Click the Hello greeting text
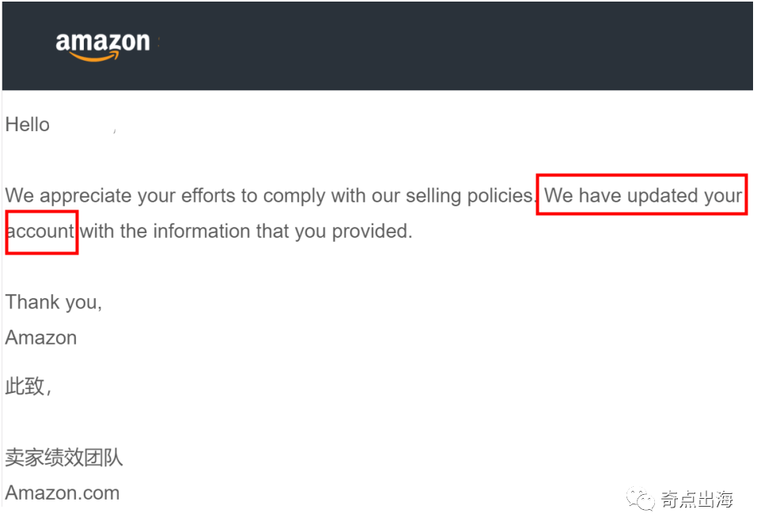Image resolution: width=757 pixels, height=532 pixels. pos(28,124)
